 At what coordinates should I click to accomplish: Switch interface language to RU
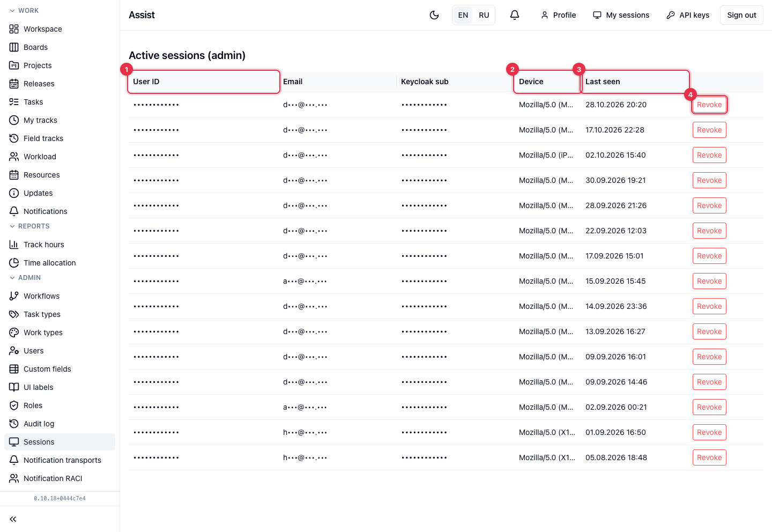484,15
